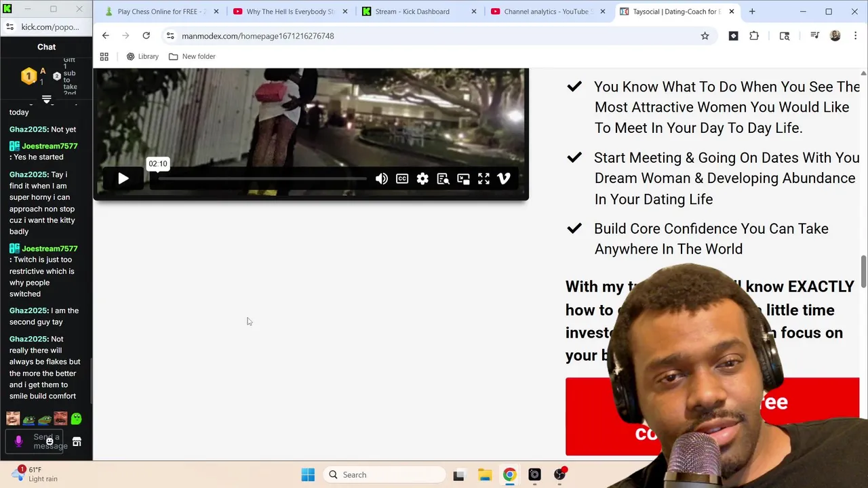Image resolution: width=868 pixels, height=488 pixels.
Task: Open the New folder bookmark folder
Action: pos(192,56)
